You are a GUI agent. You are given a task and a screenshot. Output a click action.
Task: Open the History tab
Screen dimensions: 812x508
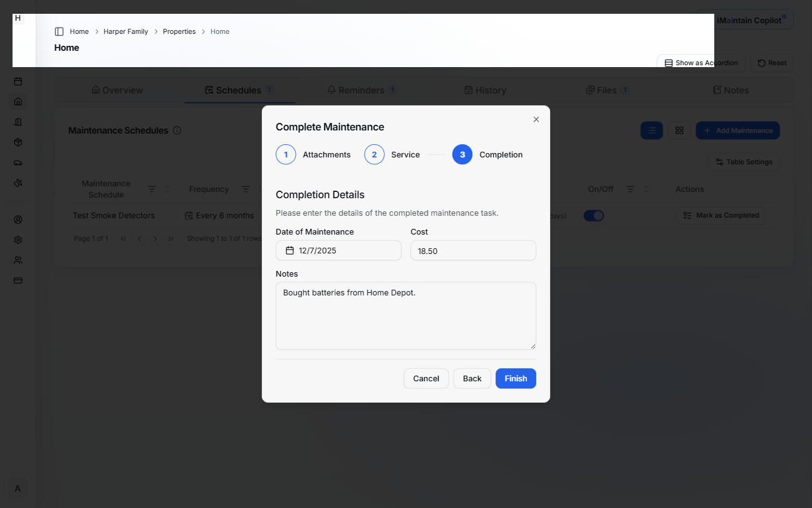pos(485,90)
